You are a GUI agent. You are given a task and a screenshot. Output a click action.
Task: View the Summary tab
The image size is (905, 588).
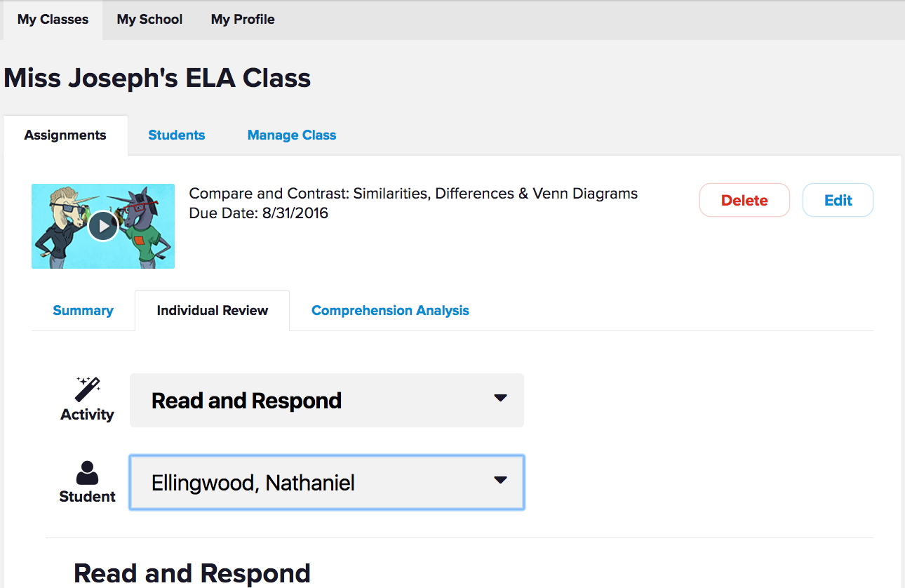coord(83,311)
